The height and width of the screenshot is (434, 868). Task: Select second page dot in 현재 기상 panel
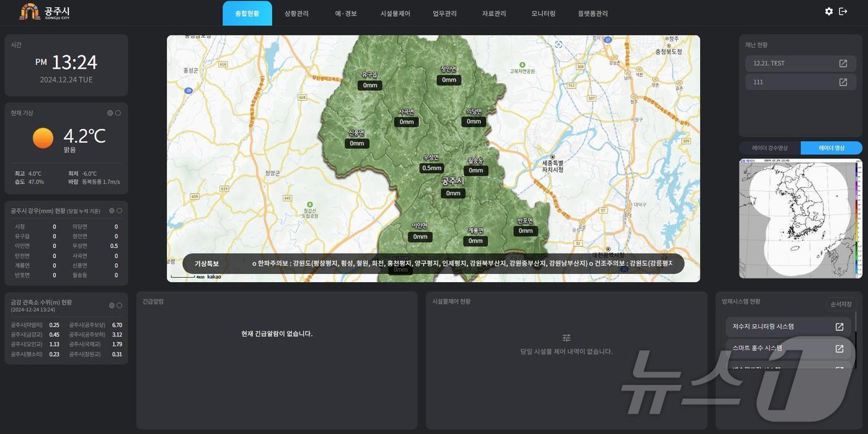(118, 113)
